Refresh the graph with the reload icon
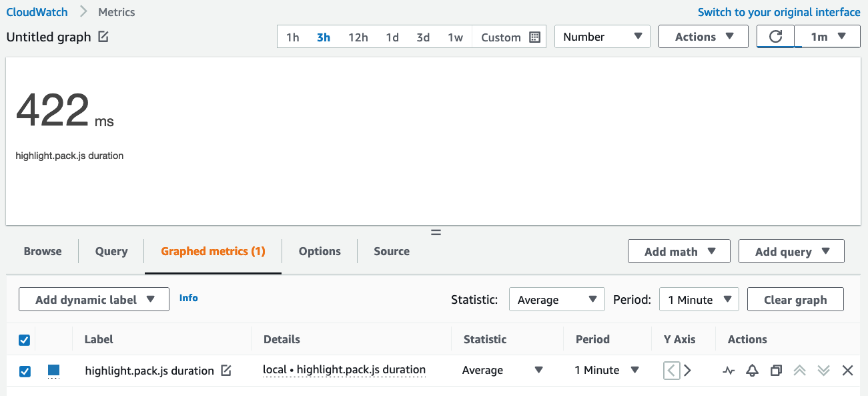This screenshot has height=396, width=868. tap(775, 36)
